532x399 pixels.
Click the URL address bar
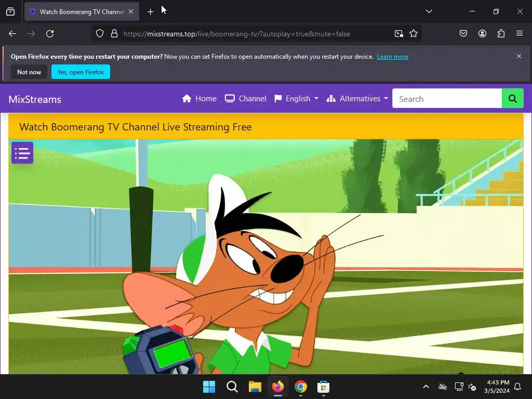(236, 34)
